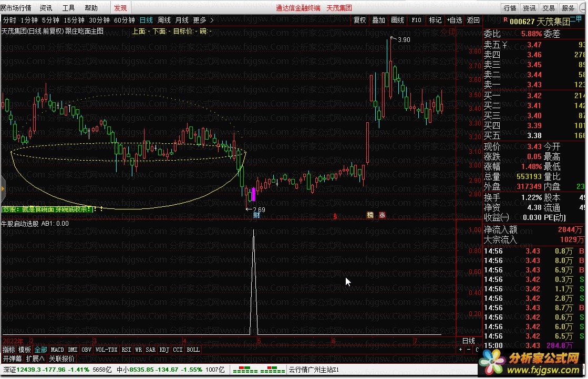Click 叠加 overlay button
588x379 pixels.
point(378,20)
